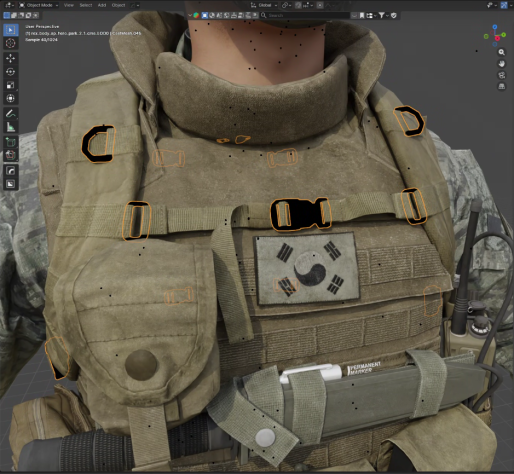Image resolution: width=514 pixels, height=474 pixels.
Task: Activate the 3D Cursor tool
Action: point(10,43)
